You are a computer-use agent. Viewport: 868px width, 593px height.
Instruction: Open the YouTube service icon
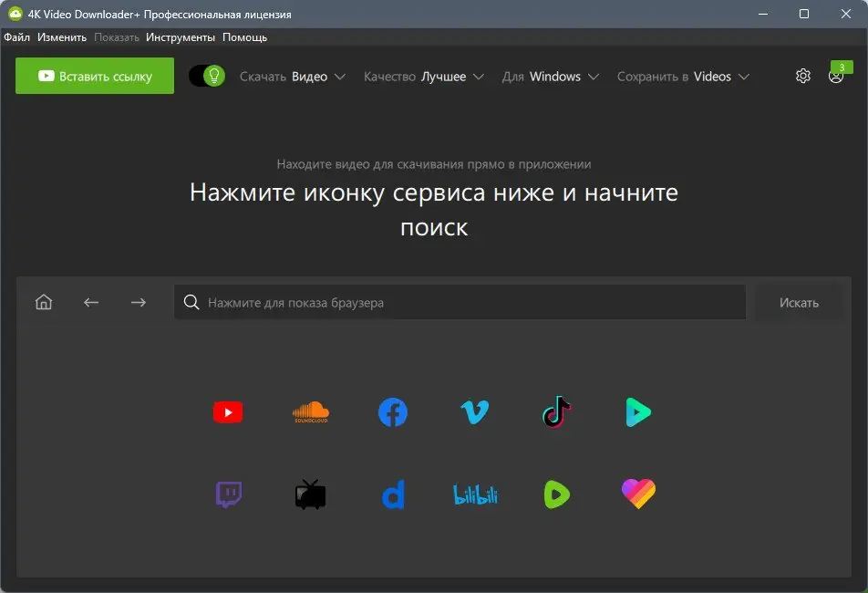click(x=227, y=411)
